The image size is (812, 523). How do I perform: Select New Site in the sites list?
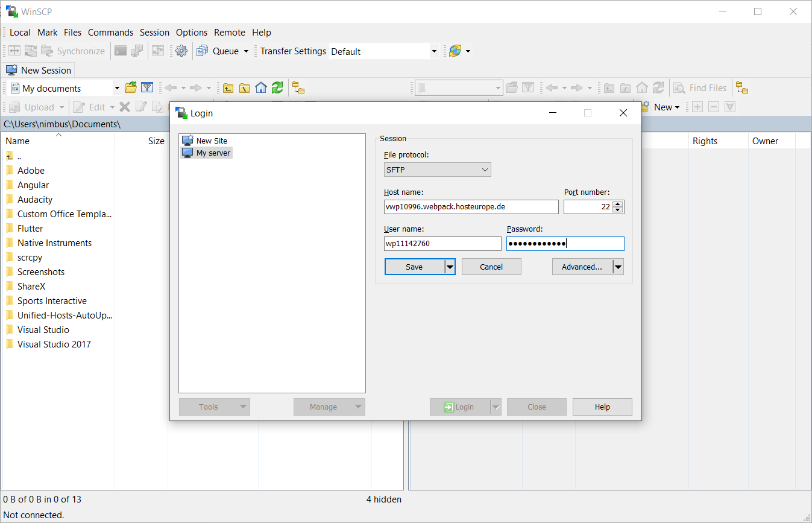211,141
